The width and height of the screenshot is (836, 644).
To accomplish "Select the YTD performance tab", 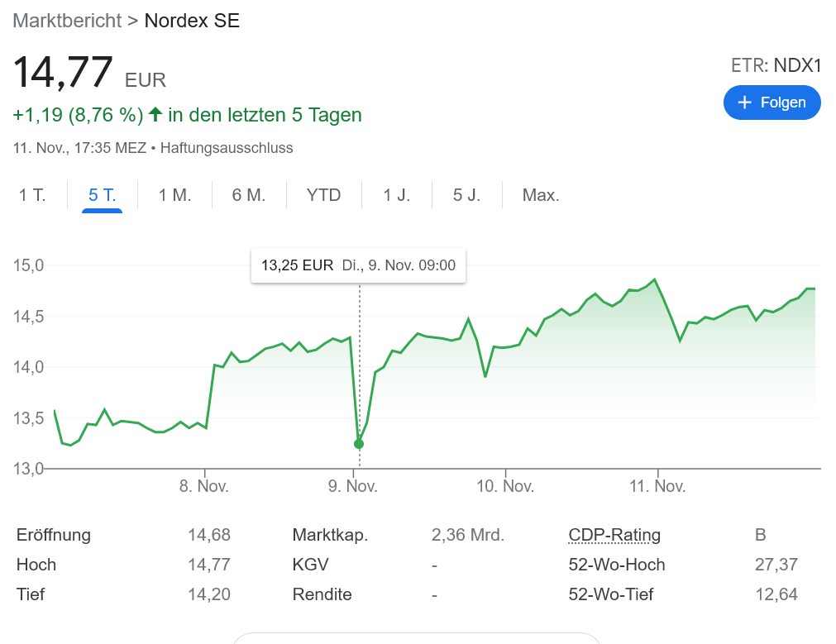I will pyautogui.click(x=323, y=194).
